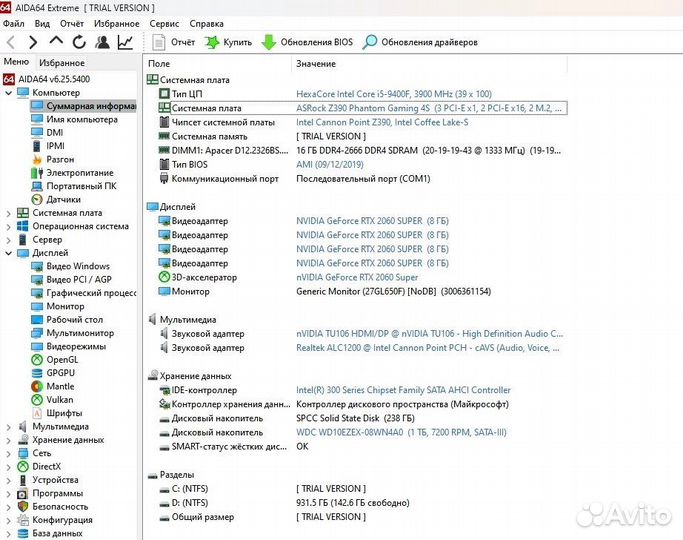Click the Отчёт report button
Image resolution: width=683 pixels, height=540 pixels.
click(x=174, y=42)
